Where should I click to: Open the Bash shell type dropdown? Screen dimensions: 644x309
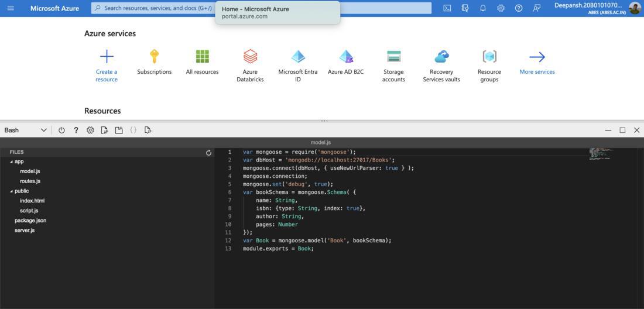(25, 130)
